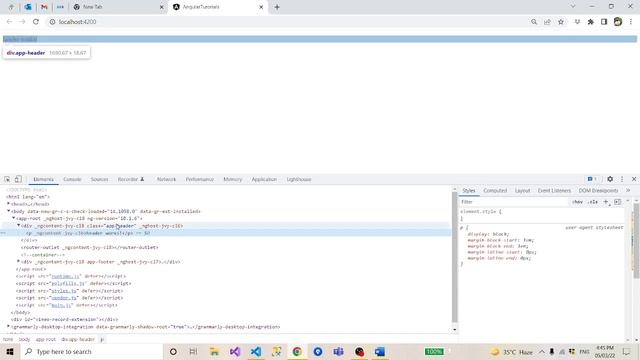Open the Application tab
640x360 pixels.
264,180
